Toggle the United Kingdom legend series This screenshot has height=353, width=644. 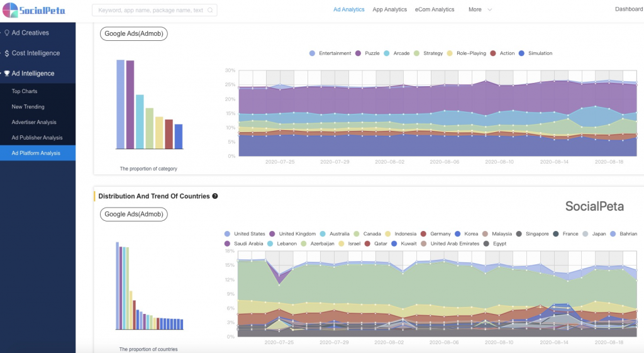click(x=292, y=234)
